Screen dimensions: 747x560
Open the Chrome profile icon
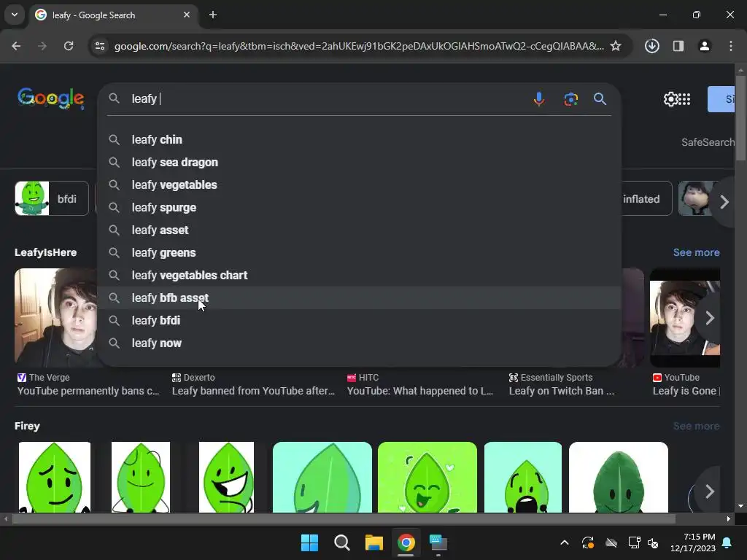click(x=704, y=46)
